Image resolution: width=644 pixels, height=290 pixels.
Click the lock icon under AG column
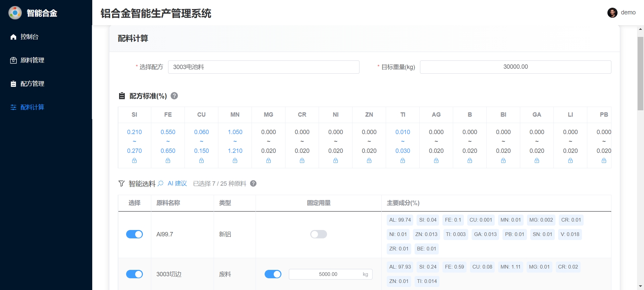point(436,161)
